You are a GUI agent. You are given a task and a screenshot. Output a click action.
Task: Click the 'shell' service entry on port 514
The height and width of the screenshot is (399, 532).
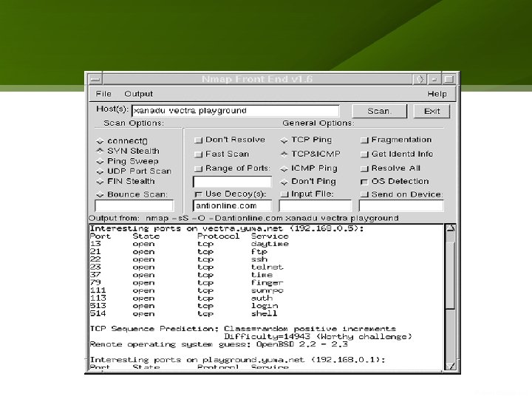click(x=265, y=314)
